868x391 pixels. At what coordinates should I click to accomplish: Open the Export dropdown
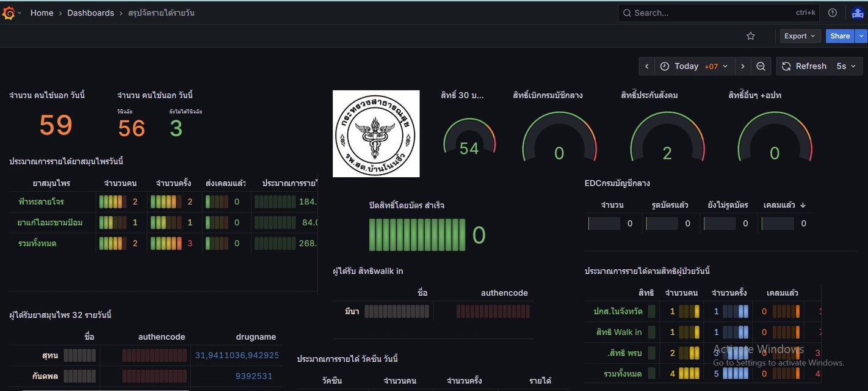pyautogui.click(x=800, y=36)
